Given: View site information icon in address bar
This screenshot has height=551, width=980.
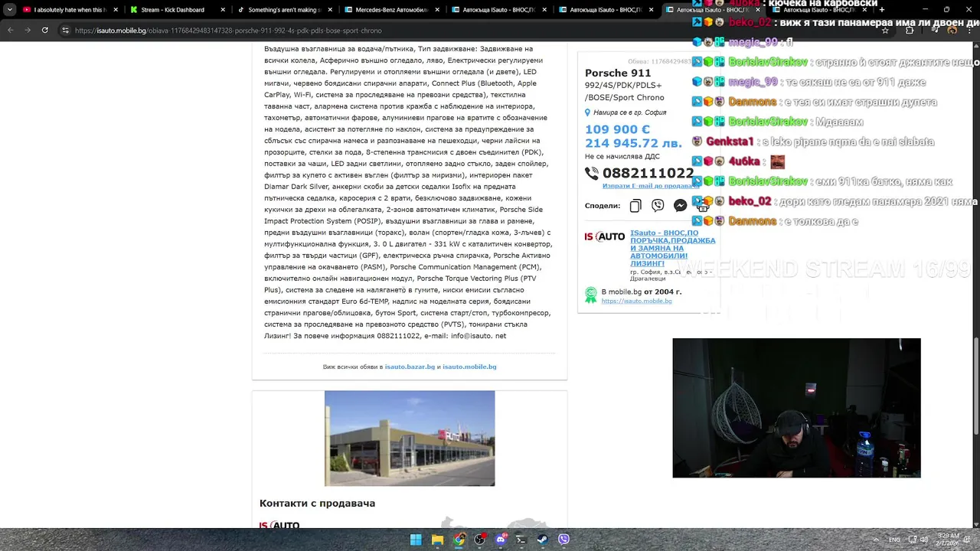Looking at the screenshot, I should 66,31.
